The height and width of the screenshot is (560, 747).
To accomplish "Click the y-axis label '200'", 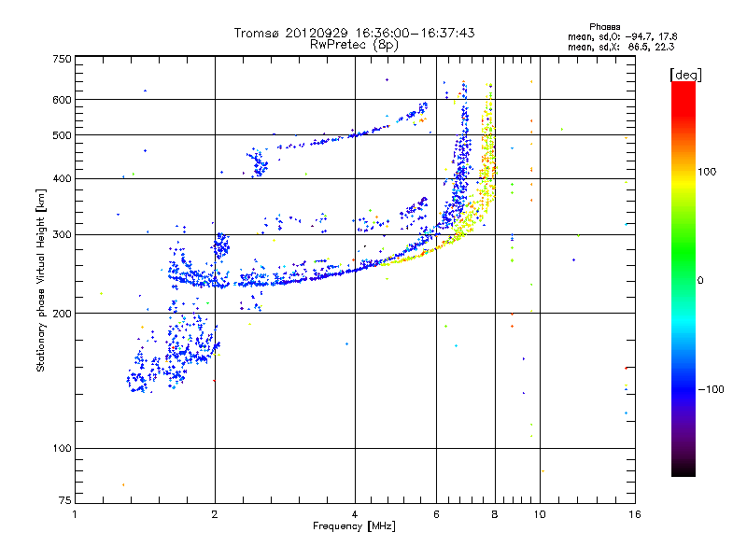I will (x=63, y=314).
